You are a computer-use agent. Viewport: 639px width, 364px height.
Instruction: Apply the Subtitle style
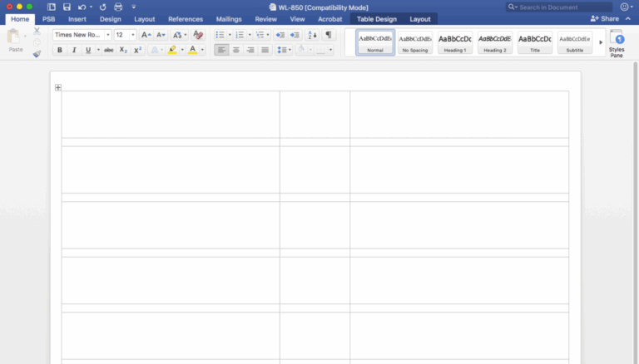click(x=575, y=42)
